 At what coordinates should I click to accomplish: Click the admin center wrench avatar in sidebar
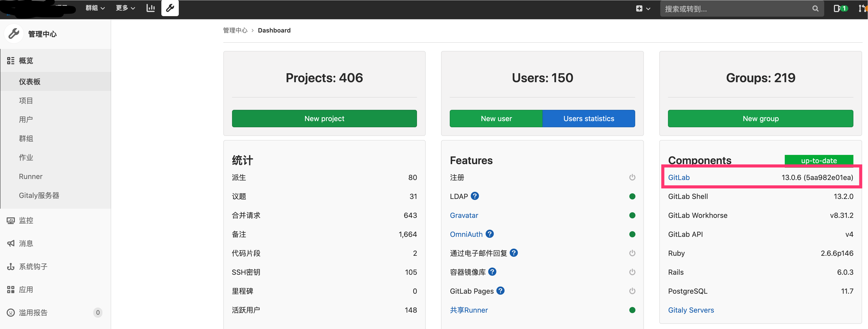click(14, 34)
